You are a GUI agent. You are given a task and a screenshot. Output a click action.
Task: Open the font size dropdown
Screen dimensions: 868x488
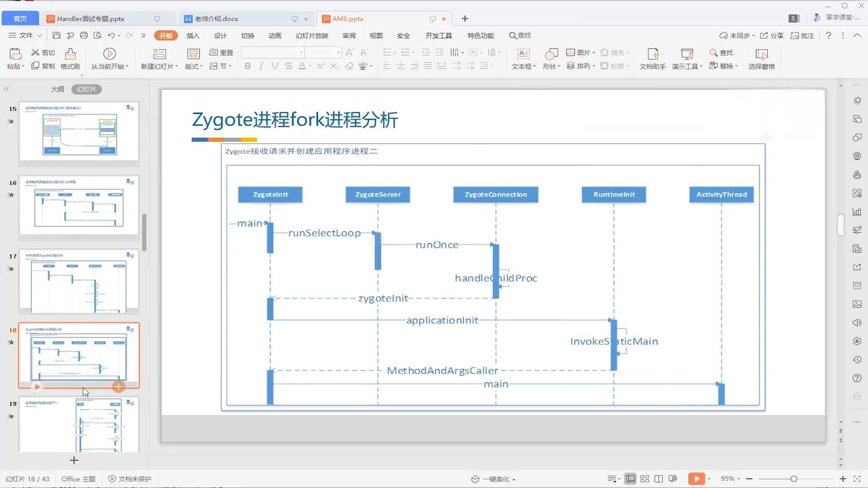(x=338, y=52)
